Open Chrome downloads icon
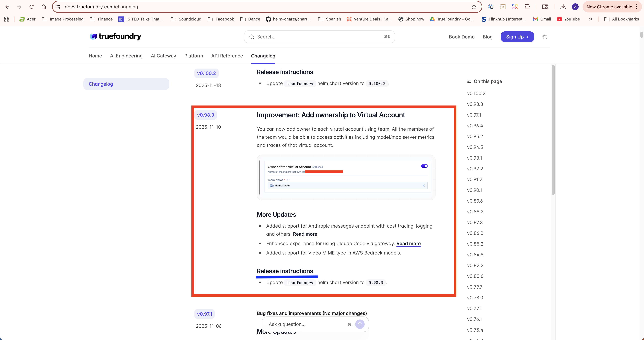Image resolution: width=644 pixels, height=340 pixels. pos(563,7)
